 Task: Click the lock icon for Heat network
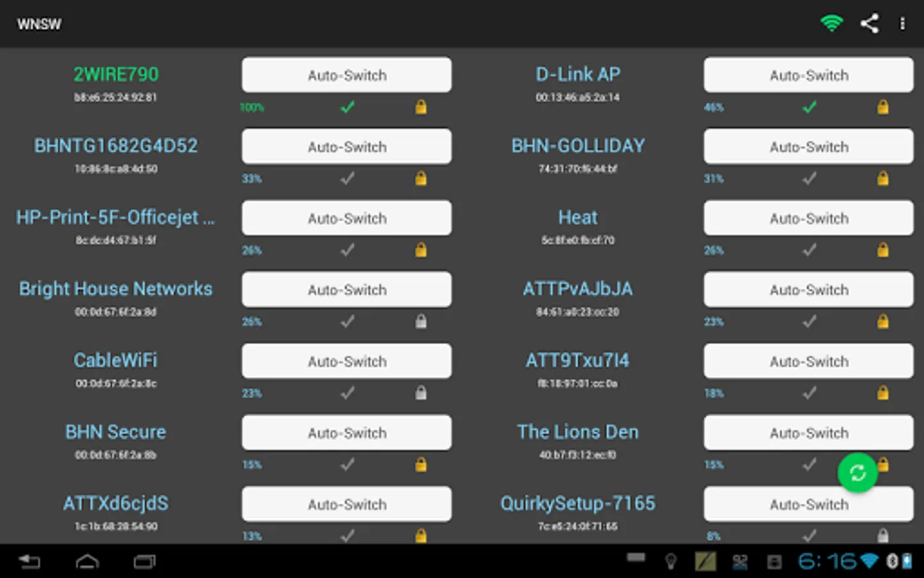click(883, 250)
